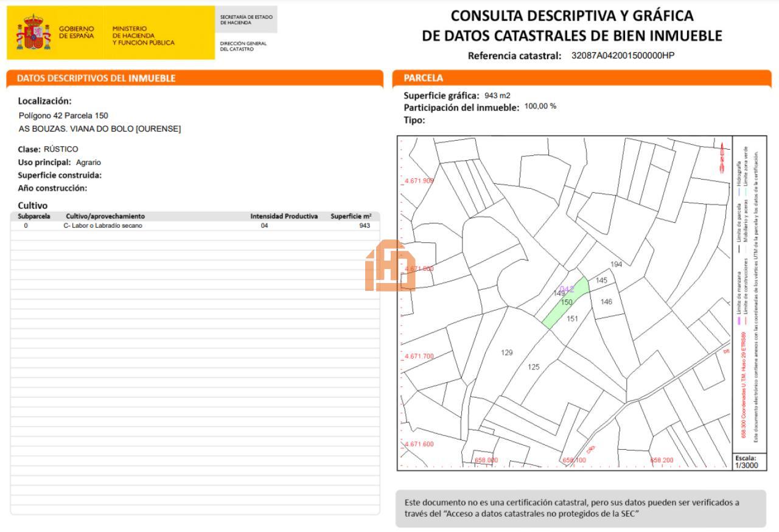779x532 pixels.
Task: Click the purple 042 polygon label
Action: 567,289
